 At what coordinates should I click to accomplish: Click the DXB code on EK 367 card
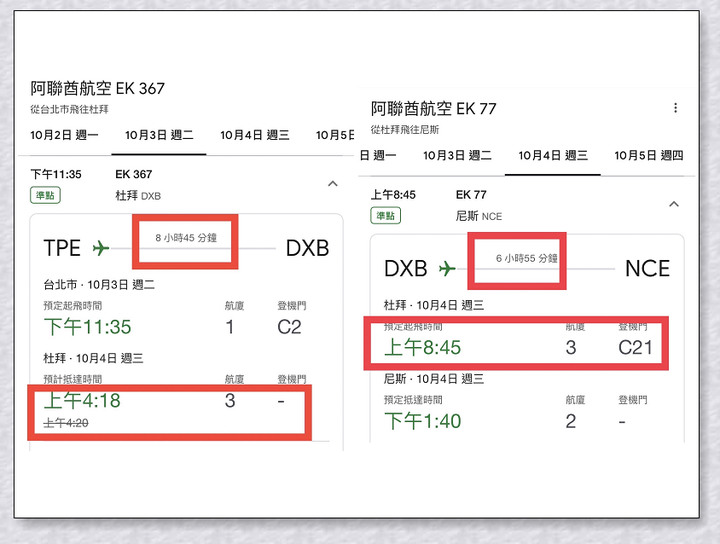coord(307,248)
